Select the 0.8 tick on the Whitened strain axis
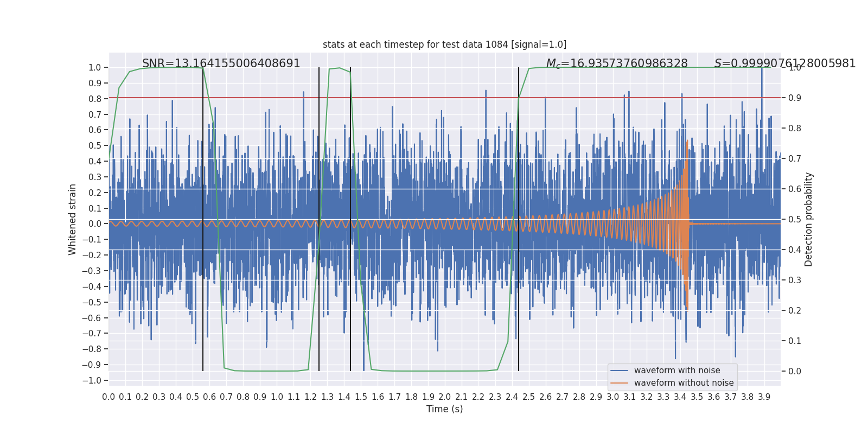 [x=95, y=99]
